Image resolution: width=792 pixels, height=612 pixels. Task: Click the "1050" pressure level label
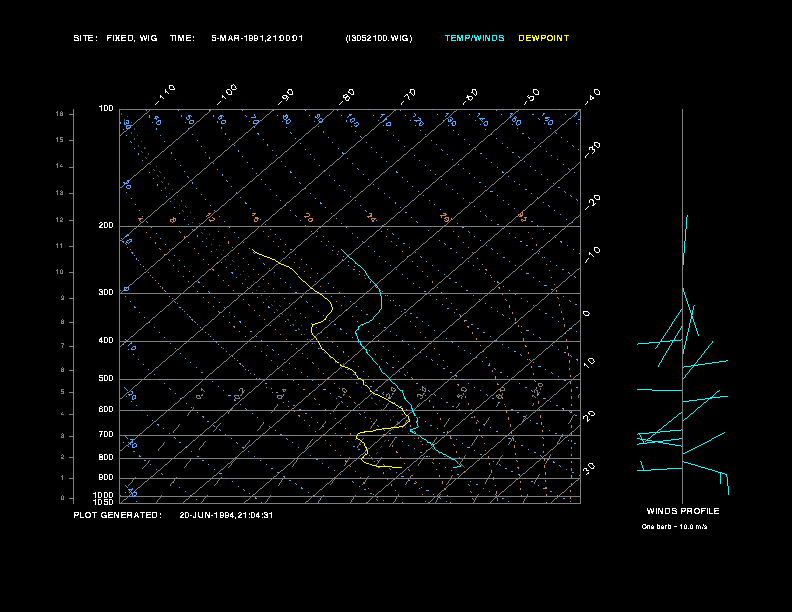[x=104, y=502]
